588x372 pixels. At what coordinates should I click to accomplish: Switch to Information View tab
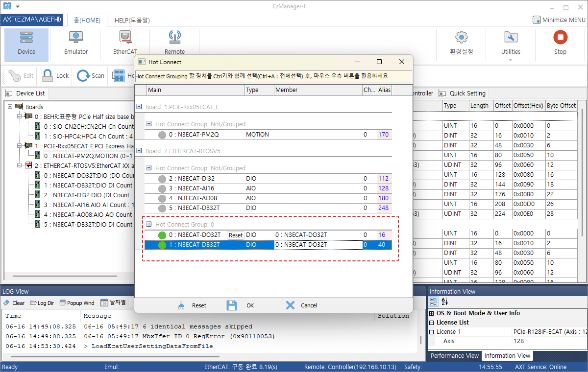507,356
